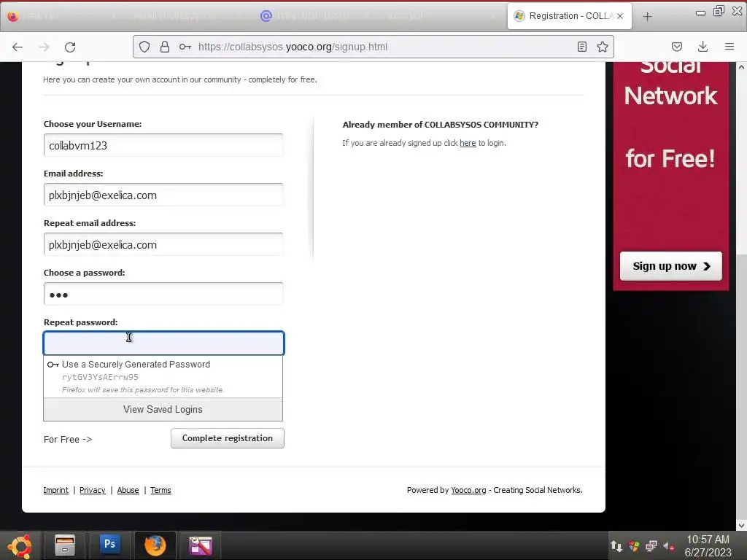Open the Ubuntu start menu icon
This screenshot has height=560, width=747.
20,545
